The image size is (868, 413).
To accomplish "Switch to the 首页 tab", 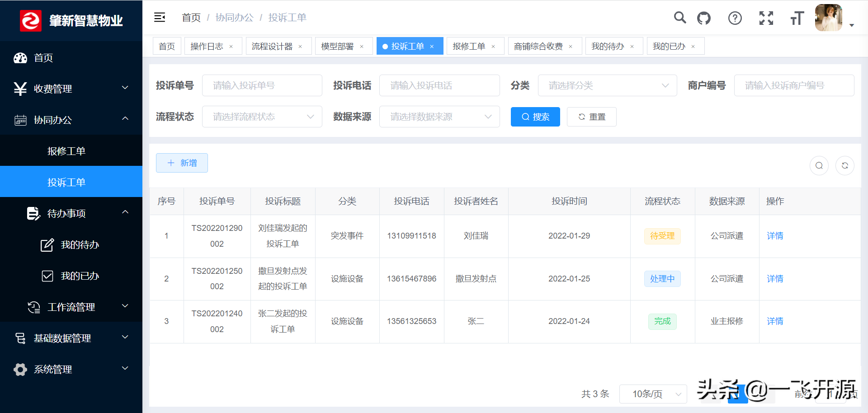I will (x=167, y=46).
